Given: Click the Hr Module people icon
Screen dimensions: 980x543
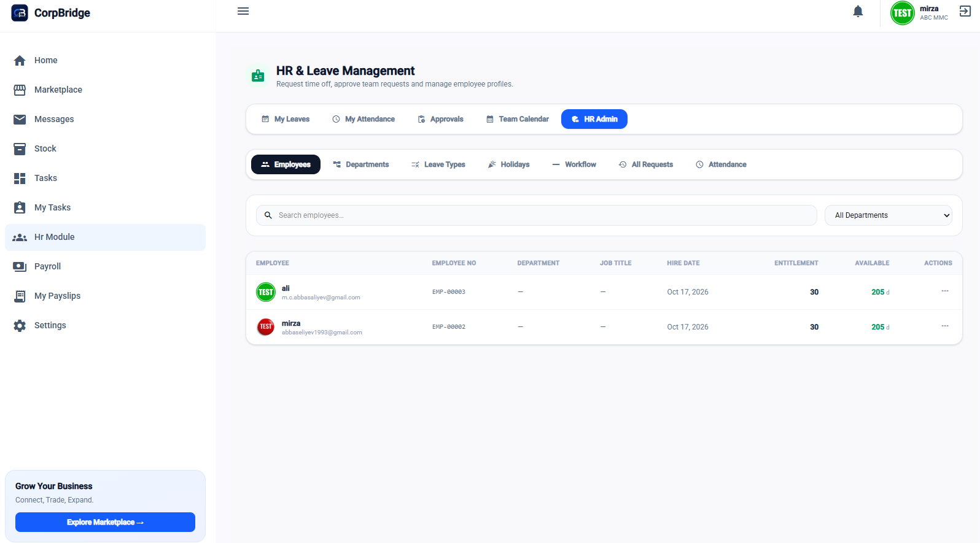Looking at the screenshot, I should coord(20,237).
